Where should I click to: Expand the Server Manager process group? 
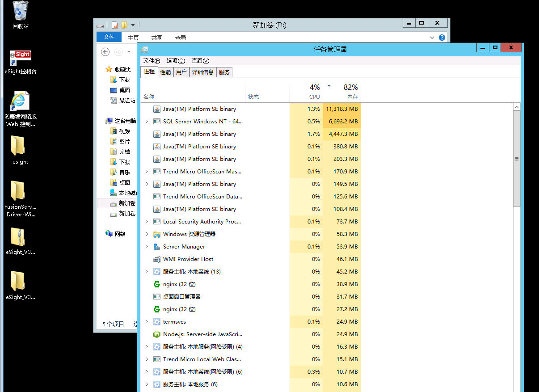[x=147, y=247]
